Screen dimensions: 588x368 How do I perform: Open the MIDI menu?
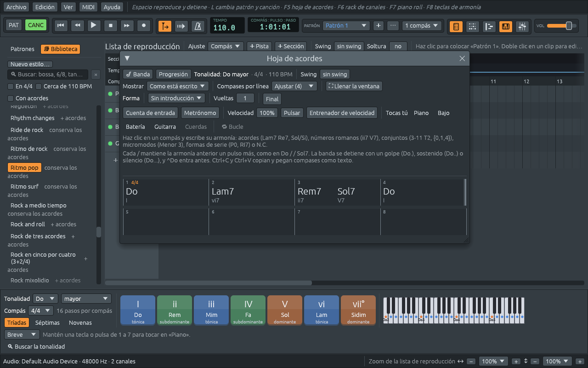point(88,7)
